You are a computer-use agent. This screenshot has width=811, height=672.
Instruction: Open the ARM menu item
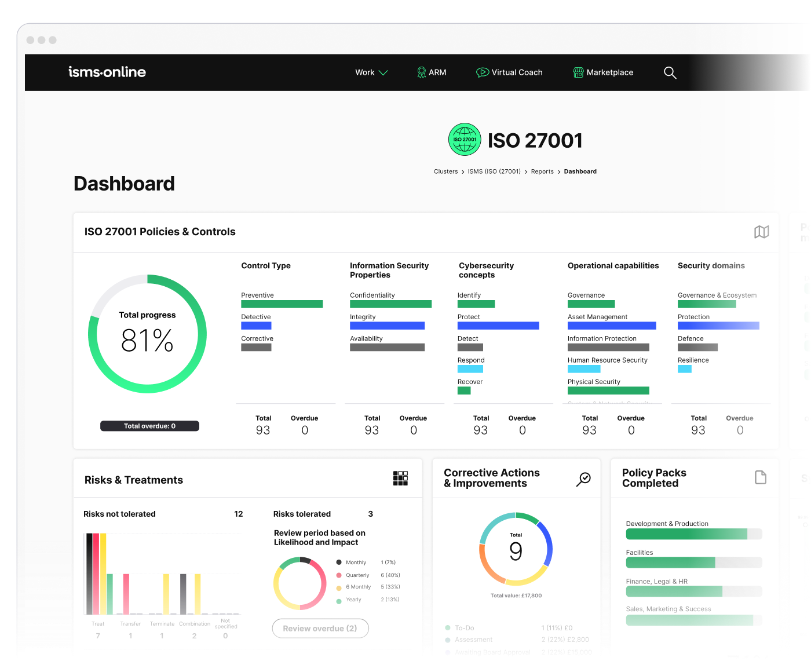click(432, 72)
